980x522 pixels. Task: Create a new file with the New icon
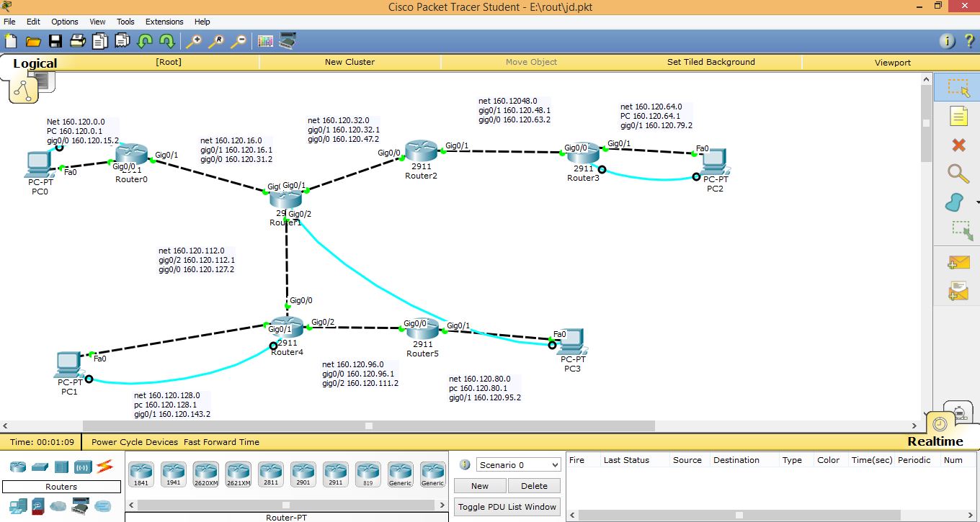pyautogui.click(x=11, y=41)
